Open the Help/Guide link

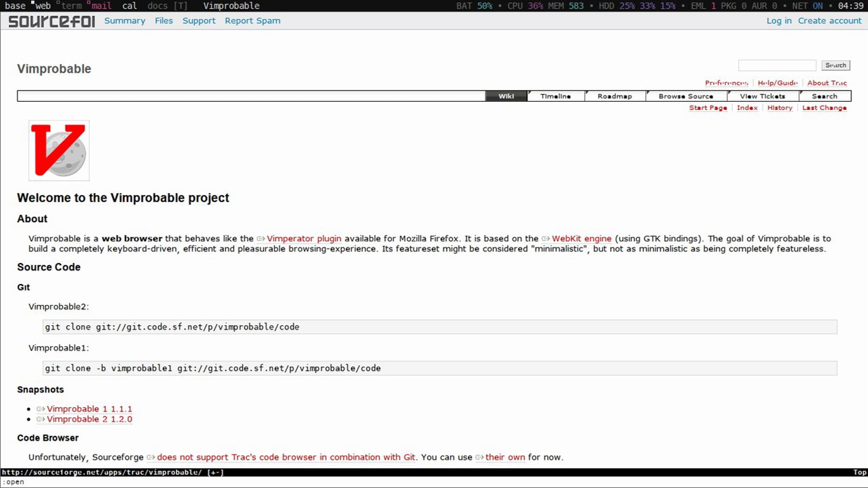[x=778, y=83]
